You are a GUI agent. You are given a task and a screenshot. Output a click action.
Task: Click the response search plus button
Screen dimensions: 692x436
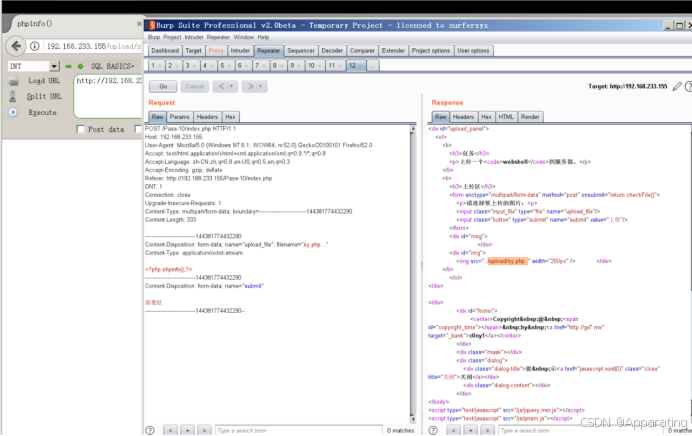pyautogui.click(x=470, y=430)
